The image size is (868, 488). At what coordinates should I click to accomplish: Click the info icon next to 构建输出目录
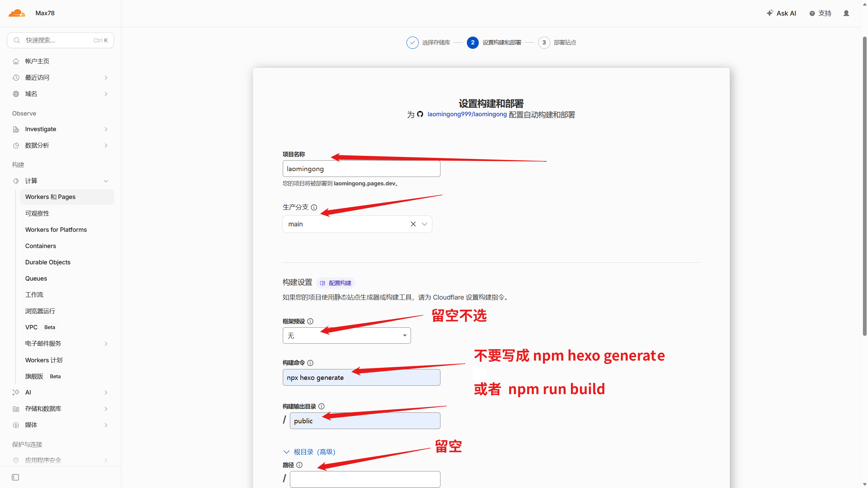(x=321, y=406)
